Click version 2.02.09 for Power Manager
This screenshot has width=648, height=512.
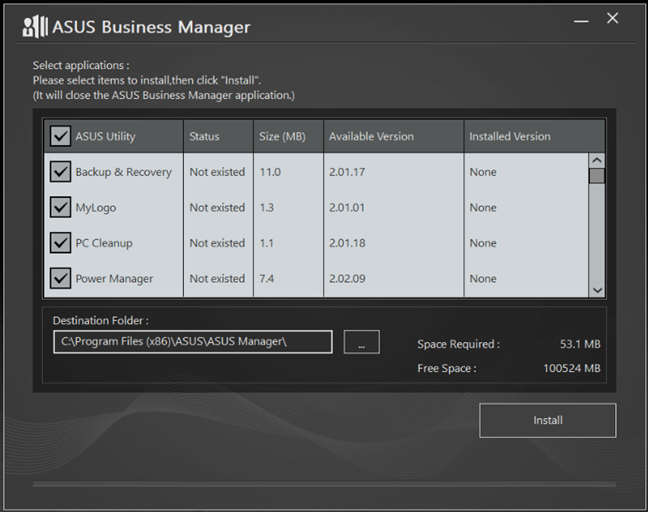click(347, 279)
